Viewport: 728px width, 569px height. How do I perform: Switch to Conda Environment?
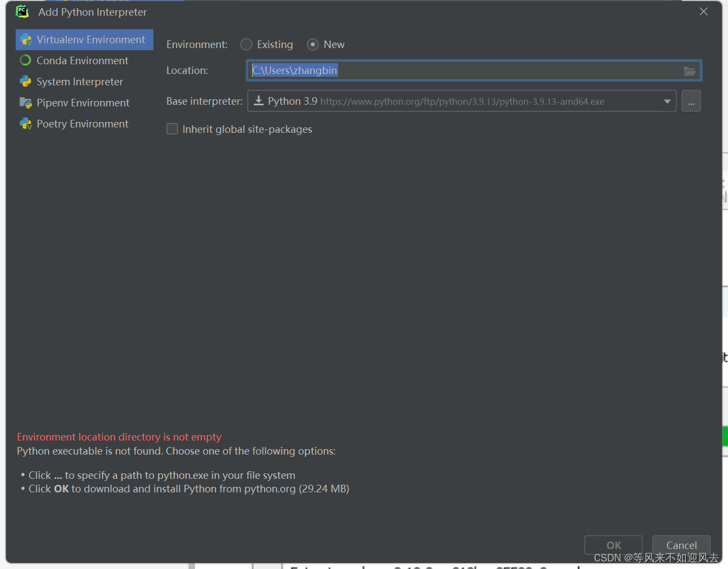click(84, 60)
